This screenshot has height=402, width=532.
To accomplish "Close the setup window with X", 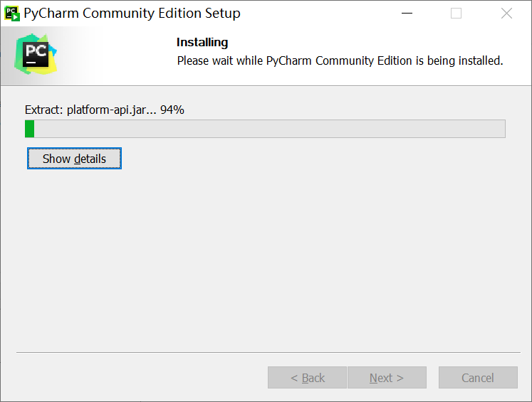I will [506, 14].
